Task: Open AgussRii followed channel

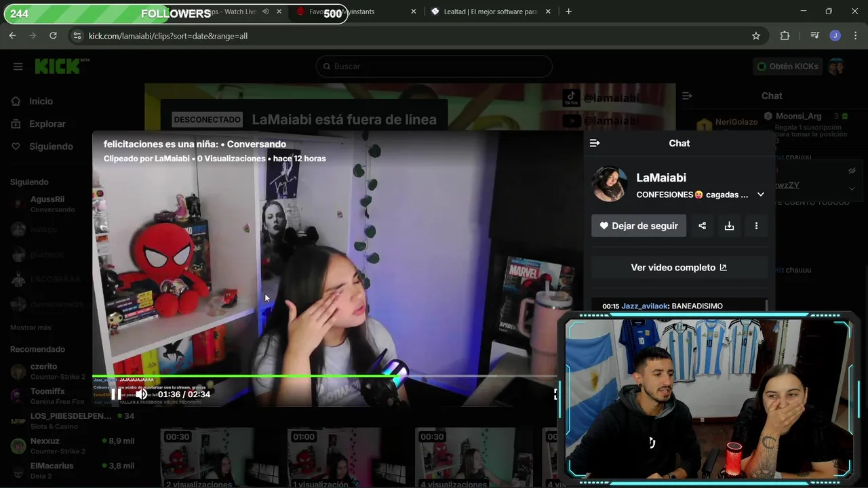Action: point(47,204)
